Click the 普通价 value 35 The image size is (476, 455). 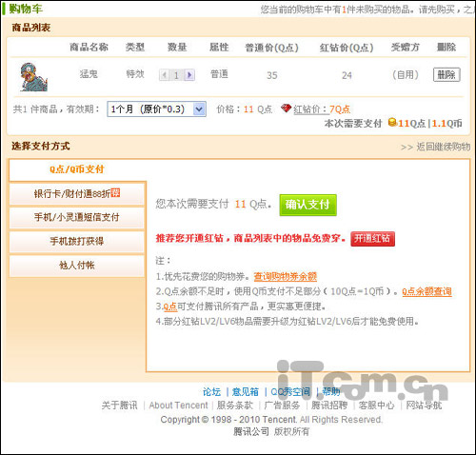pyautogui.click(x=272, y=75)
